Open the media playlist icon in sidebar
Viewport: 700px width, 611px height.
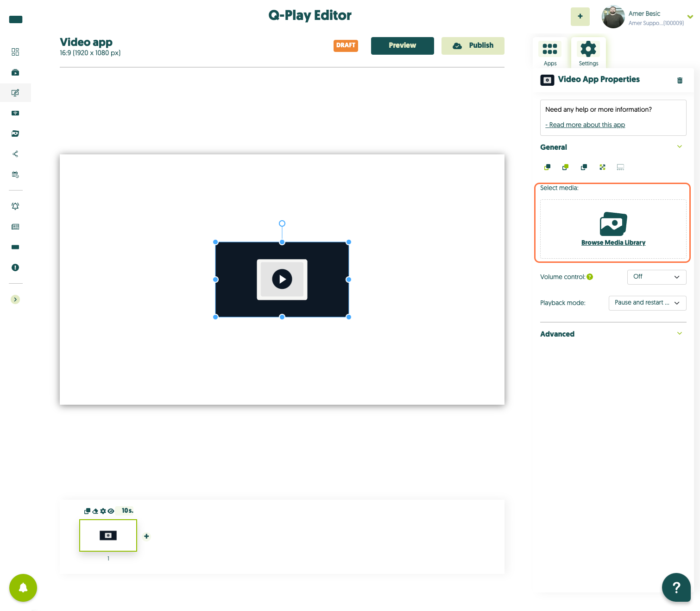tap(15, 72)
